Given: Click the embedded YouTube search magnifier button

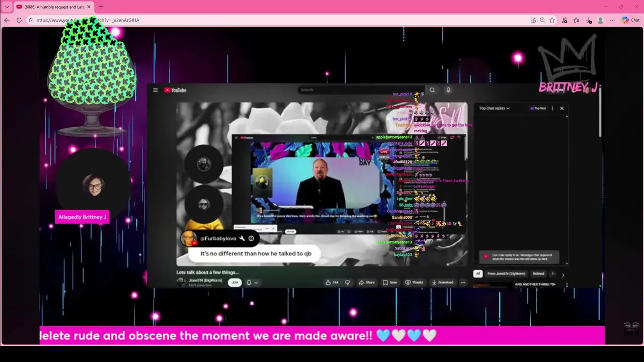Looking at the screenshot, I should coord(432,90).
